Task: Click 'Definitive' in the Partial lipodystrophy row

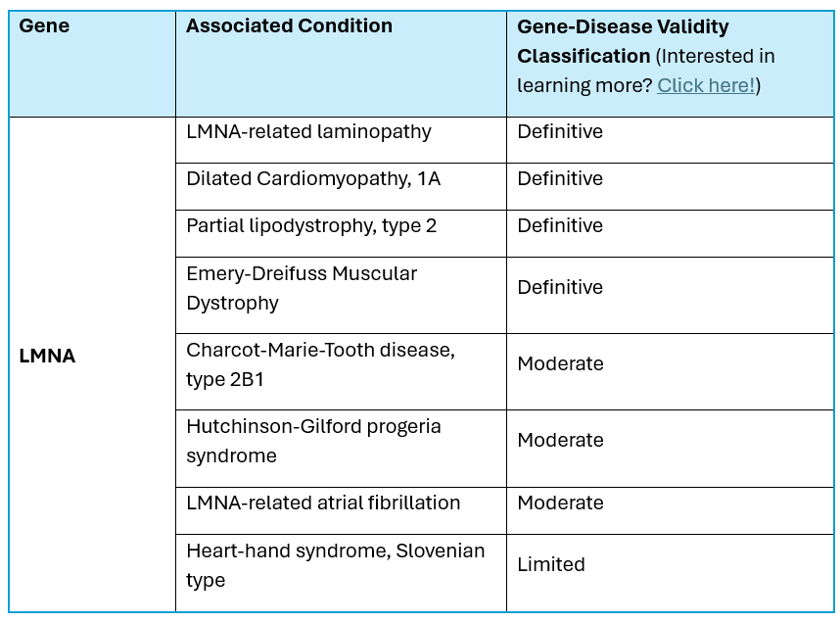Action: tap(560, 225)
